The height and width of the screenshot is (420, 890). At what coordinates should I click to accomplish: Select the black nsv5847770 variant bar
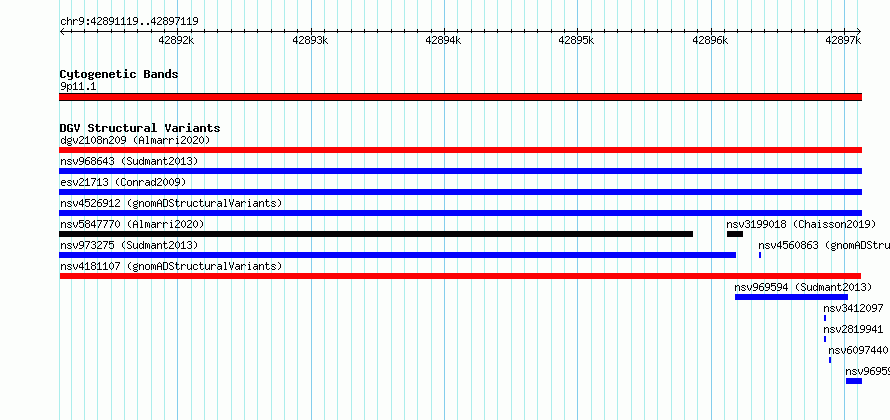(x=376, y=234)
